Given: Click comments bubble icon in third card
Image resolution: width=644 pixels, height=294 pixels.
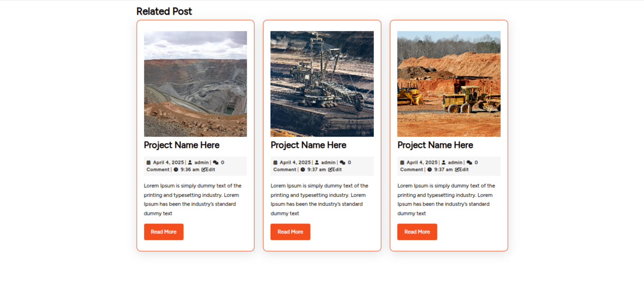Looking at the screenshot, I should (x=469, y=162).
